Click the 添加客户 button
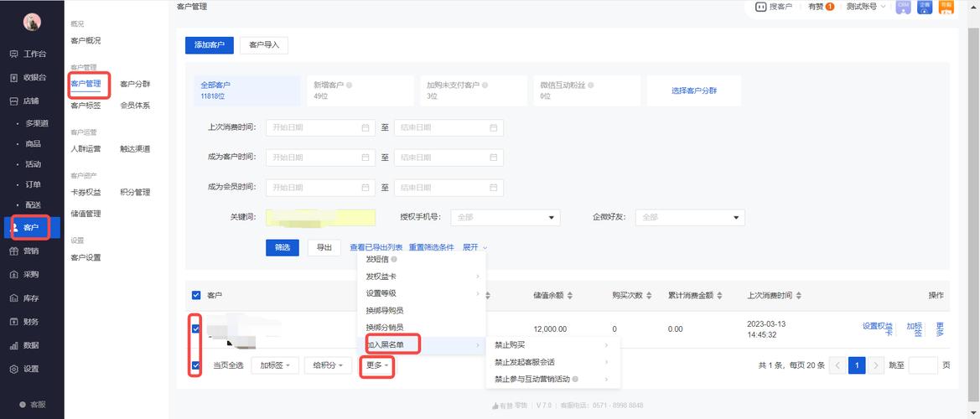This screenshot has height=419, width=980. (209, 44)
